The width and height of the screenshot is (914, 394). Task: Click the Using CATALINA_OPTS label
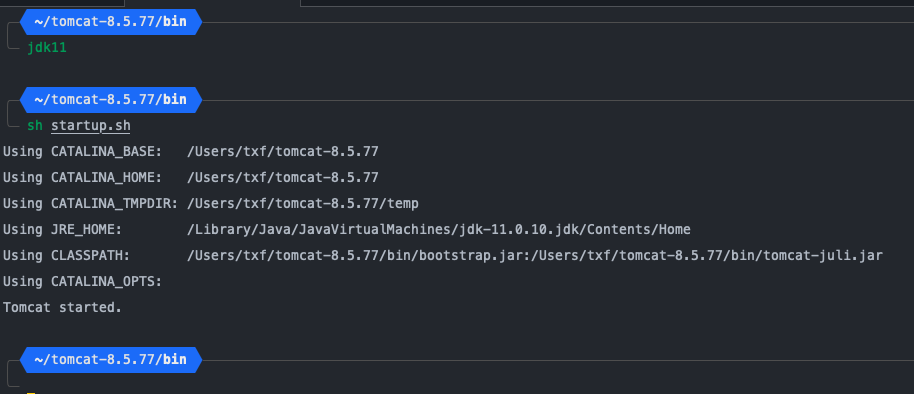point(82,282)
